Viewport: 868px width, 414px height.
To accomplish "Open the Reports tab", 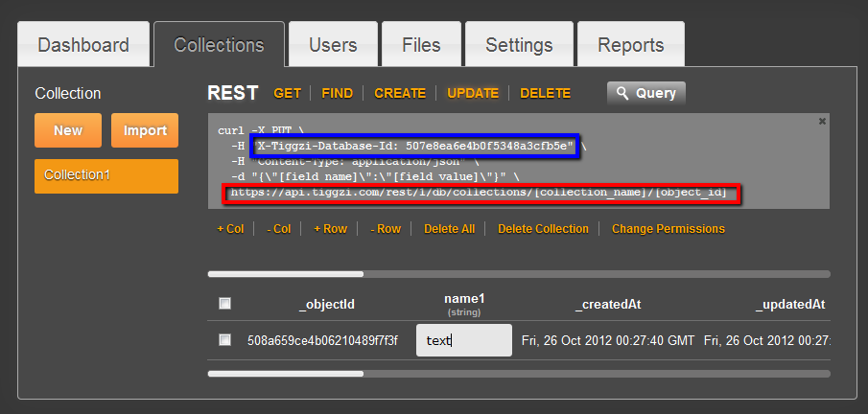I will coord(630,45).
